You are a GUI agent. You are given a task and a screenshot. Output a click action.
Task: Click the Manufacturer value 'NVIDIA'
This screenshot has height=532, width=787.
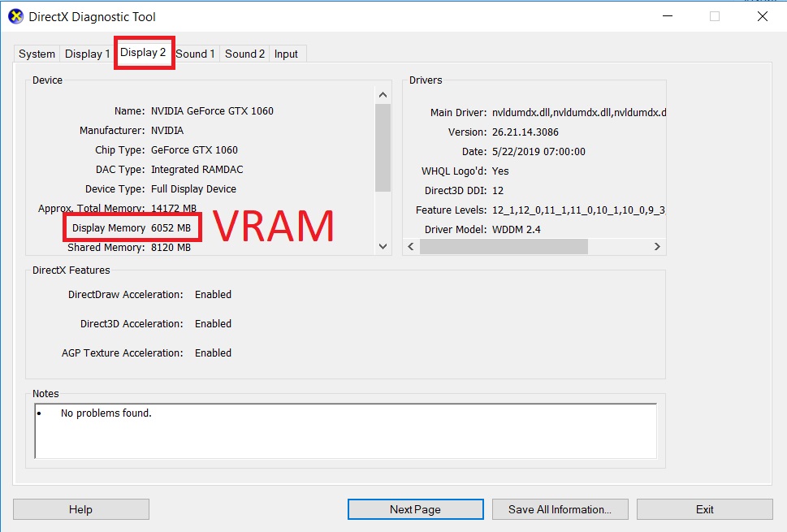(x=167, y=131)
